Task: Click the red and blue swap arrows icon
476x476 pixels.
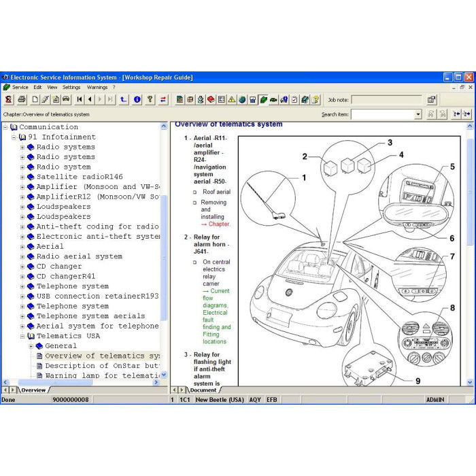Action: 163,99
